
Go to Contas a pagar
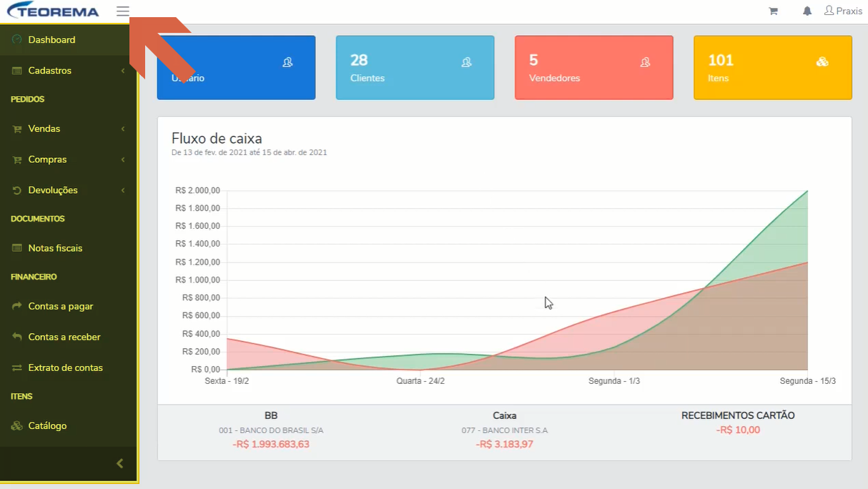(69, 306)
